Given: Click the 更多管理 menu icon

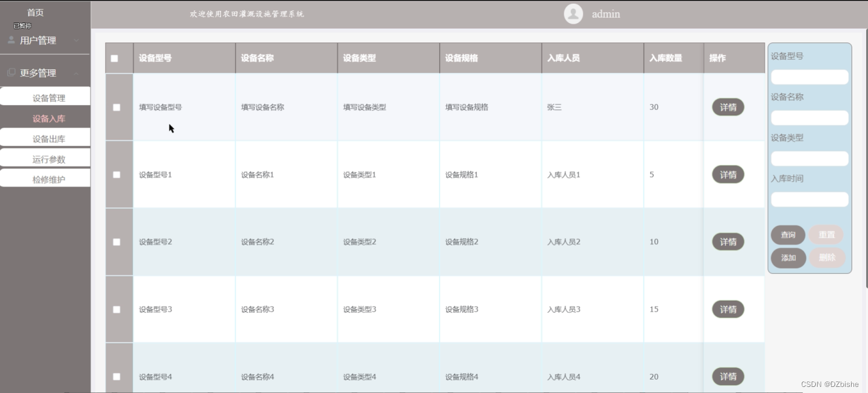Looking at the screenshot, I should [11, 73].
